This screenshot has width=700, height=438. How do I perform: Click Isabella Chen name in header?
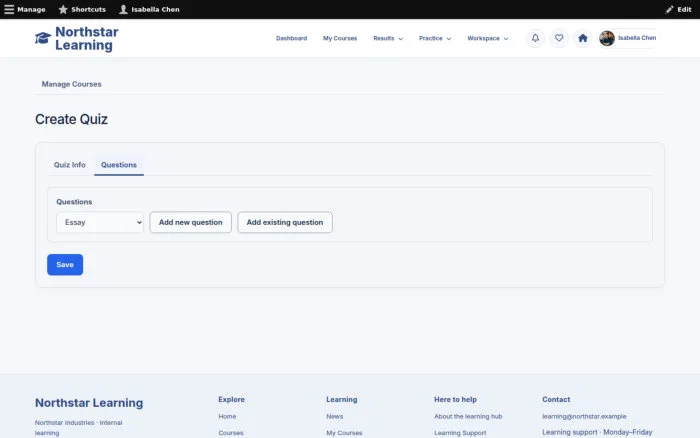637,38
